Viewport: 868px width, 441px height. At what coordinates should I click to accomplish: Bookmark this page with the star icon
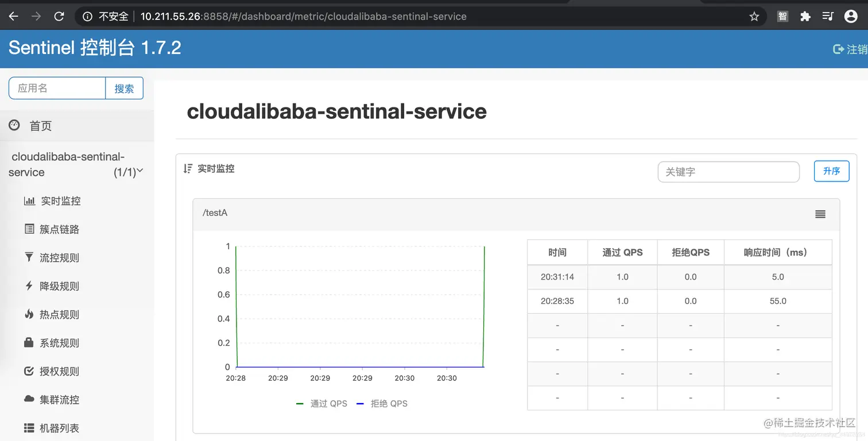[754, 17]
